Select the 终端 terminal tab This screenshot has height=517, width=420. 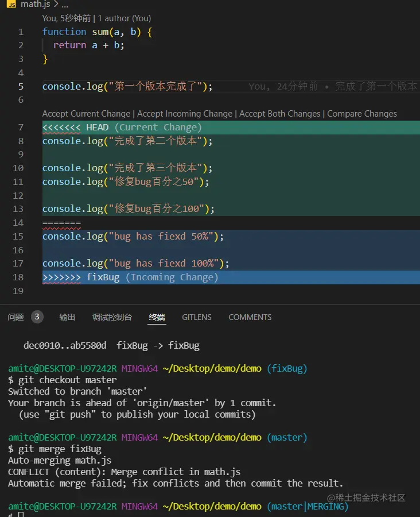[157, 317]
